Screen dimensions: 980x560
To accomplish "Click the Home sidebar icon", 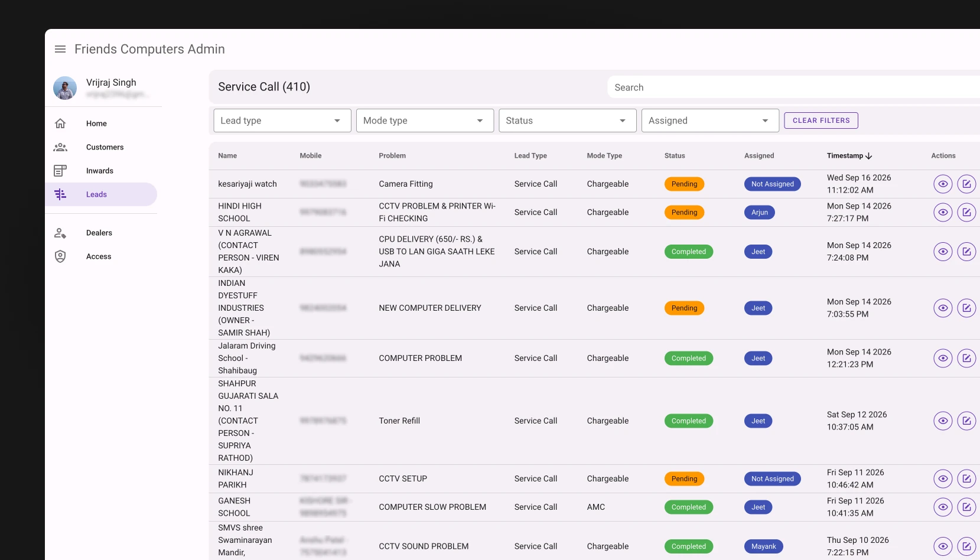I will pyautogui.click(x=60, y=123).
